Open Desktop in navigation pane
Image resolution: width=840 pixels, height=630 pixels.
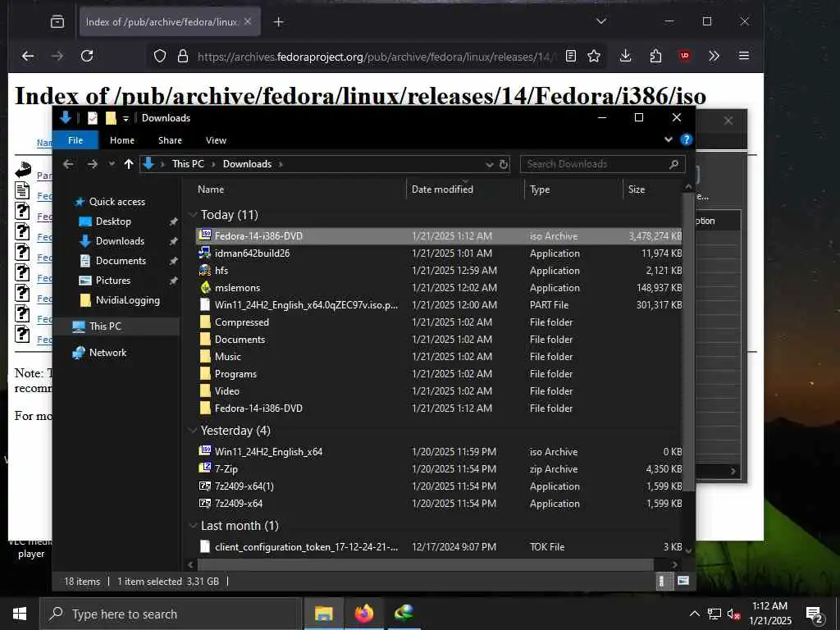[113, 221]
